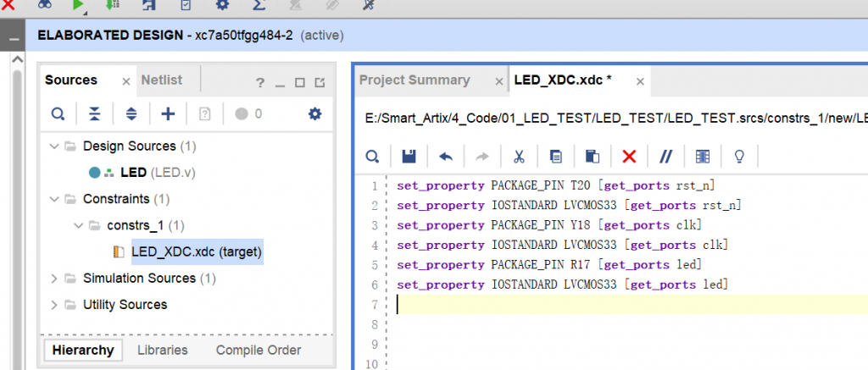This screenshot has height=370, width=868.
Task: Select LED_XDC.xdc (target) in the tree
Action: 197,252
